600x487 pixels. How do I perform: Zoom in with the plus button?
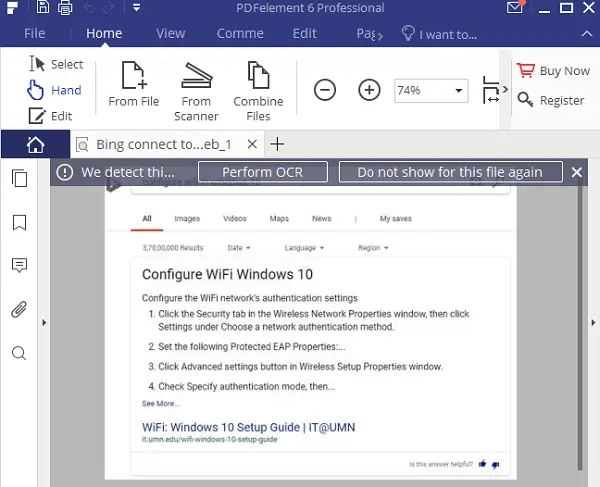[x=369, y=90]
